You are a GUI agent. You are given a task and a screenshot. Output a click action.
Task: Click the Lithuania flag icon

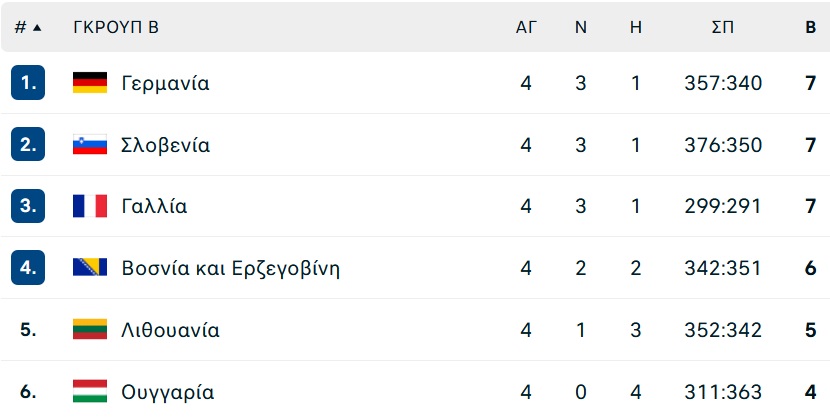(90, 329)
